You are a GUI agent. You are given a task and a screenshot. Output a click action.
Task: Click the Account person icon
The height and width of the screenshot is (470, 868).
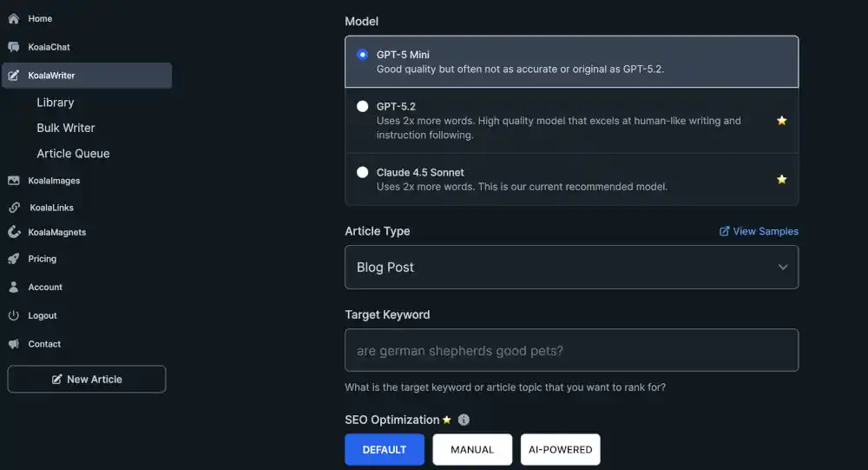(x=14, y=287)
